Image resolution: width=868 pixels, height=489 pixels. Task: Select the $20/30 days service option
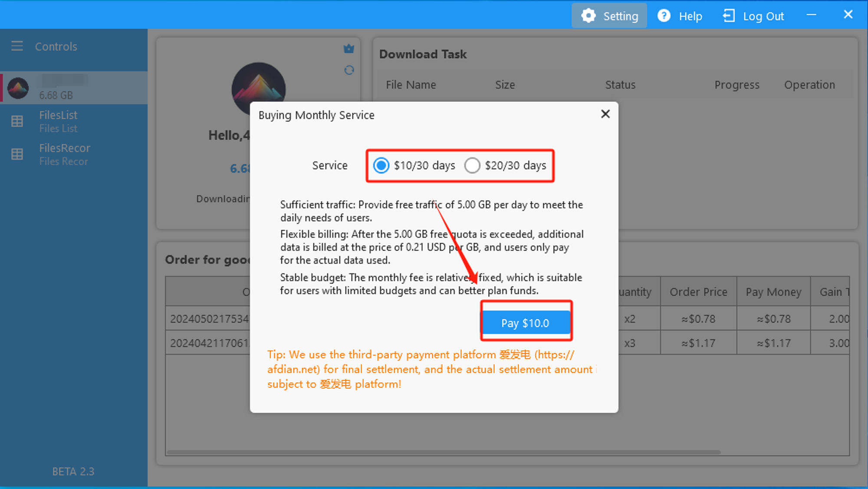(505, 165)
